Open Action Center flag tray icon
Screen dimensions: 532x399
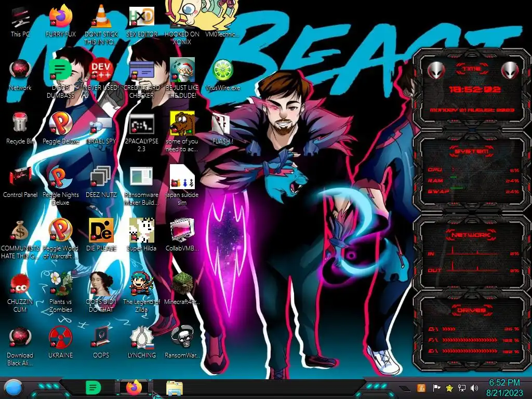(436, 388)
